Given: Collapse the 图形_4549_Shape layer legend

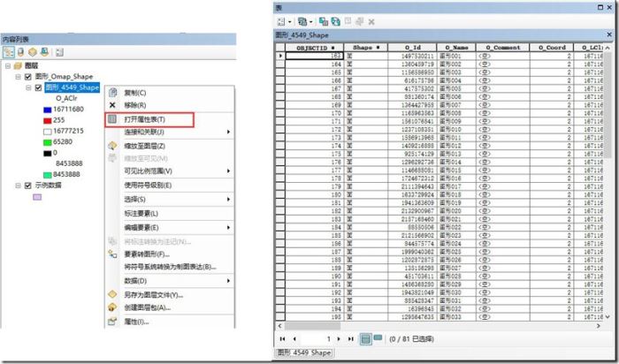Looking at the screenshot, I should [x=28, y=87].
